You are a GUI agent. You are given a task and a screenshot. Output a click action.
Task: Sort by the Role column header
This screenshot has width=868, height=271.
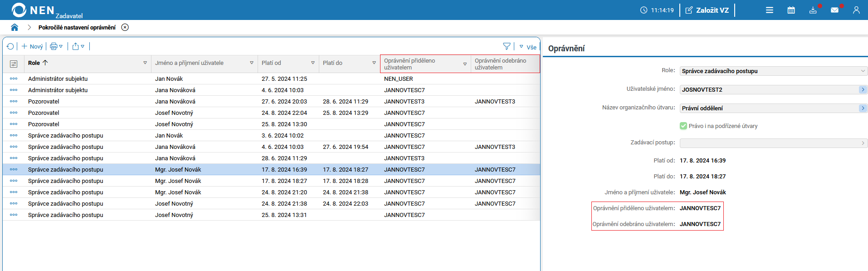click(34, 63)
